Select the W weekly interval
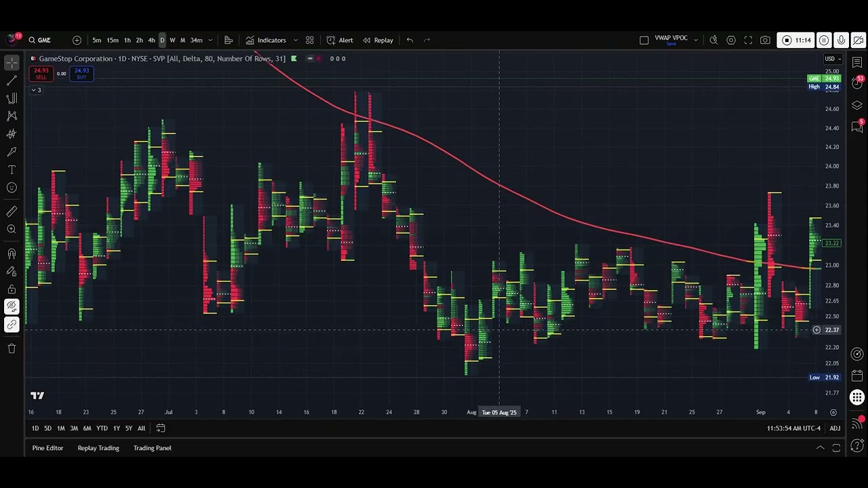 [x=172, y=40]
